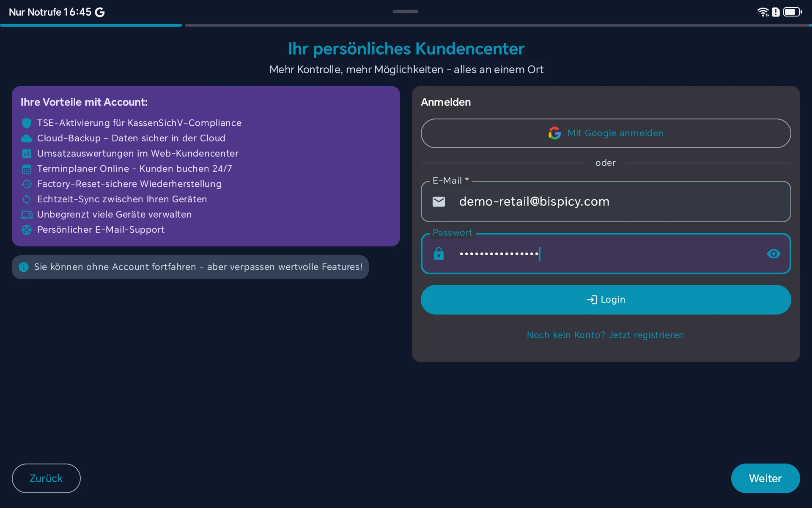812x508 pixels.
Task: Submit credentials with the Login button
Action: (x=606, y=300)
